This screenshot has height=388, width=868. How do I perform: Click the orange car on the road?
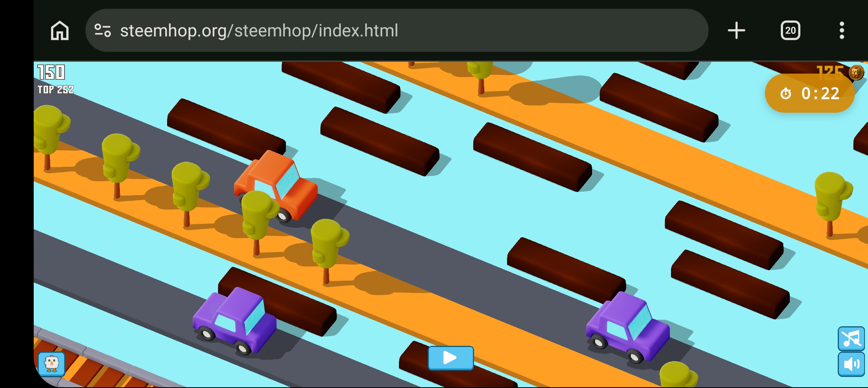coord(276,186)
